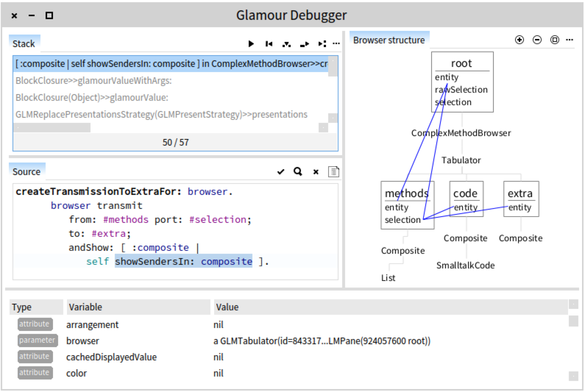This screenshot has width=585, height=392.
Task: Accept source changes with the checkmark icon
Action: [281, 172]
